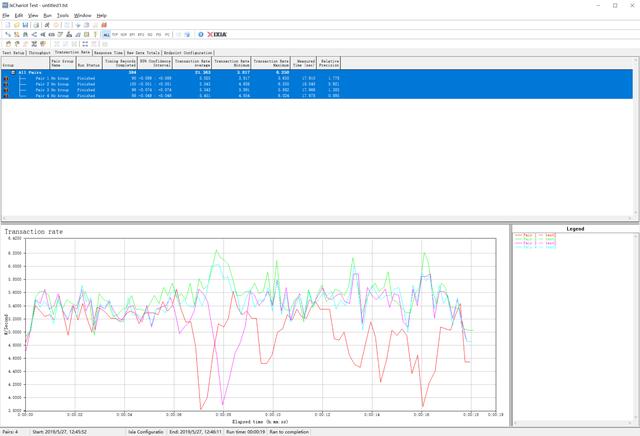The height and width of the screenshot is (436, 640).
Task: Open the Tools menu
Action: (x=63, y=16)
